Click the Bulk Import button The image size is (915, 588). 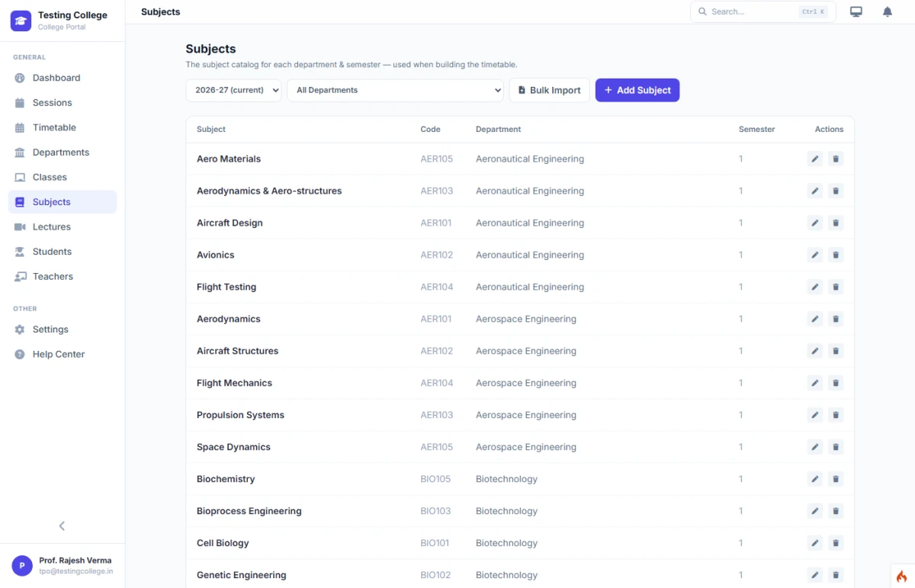550,90
